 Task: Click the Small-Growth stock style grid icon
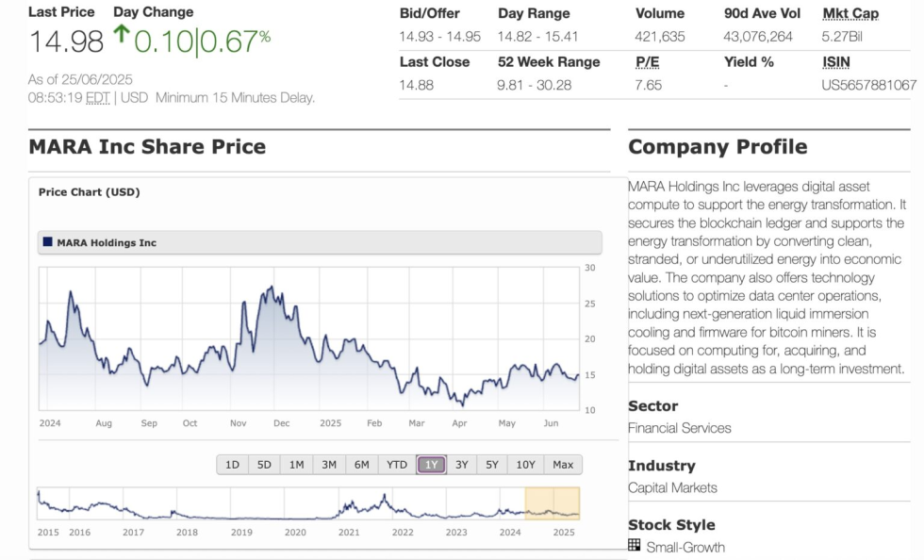tap(635, 545)
